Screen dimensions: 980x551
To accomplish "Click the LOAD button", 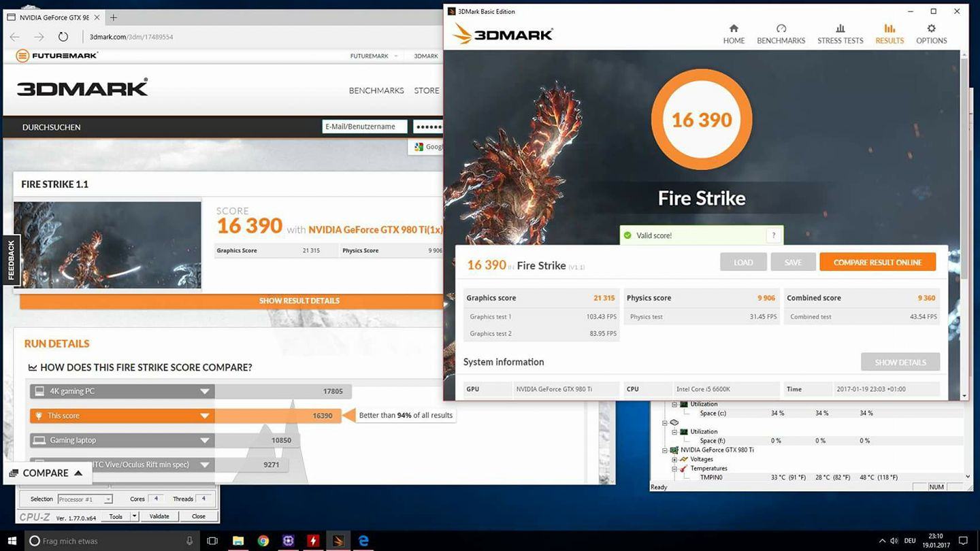I will [x=743, y=262].
